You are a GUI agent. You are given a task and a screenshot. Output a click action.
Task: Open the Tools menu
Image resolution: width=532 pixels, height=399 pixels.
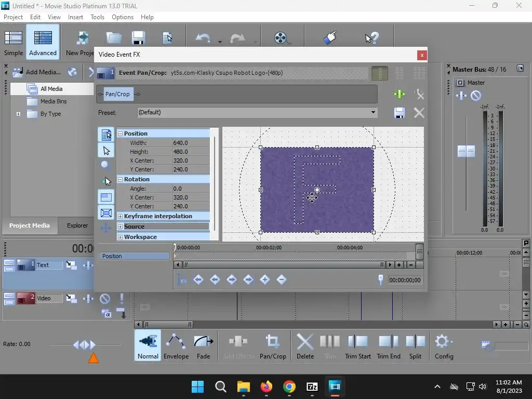tap(97, 17)
